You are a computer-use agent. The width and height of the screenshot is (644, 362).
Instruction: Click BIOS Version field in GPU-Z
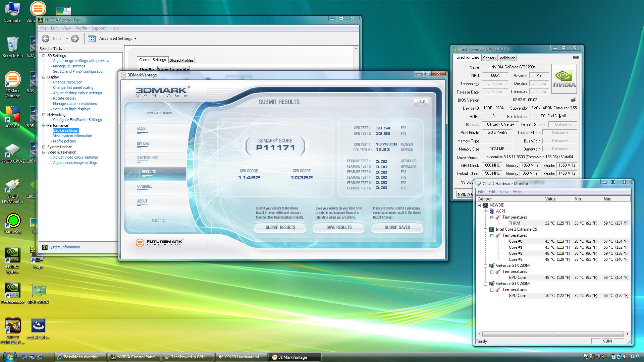(525, 100)
